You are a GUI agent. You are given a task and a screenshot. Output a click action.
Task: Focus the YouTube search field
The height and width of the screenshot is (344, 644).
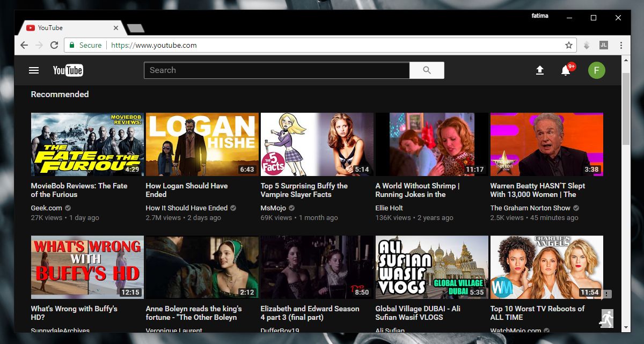[x=277, y=70]
